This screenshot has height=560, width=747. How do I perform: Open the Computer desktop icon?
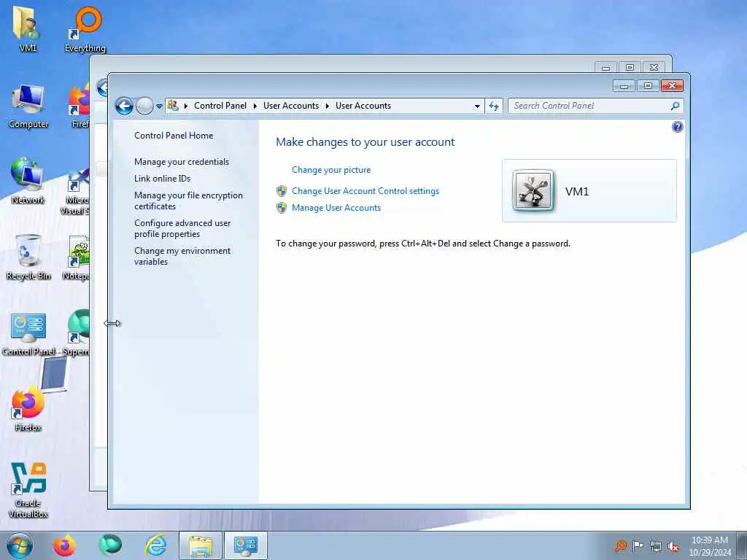28,106
